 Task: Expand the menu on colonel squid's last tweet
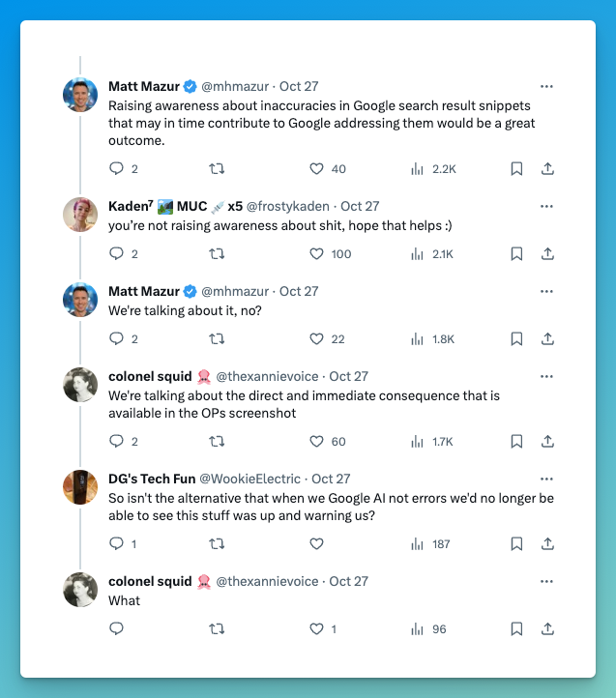(x=547, y=581)
